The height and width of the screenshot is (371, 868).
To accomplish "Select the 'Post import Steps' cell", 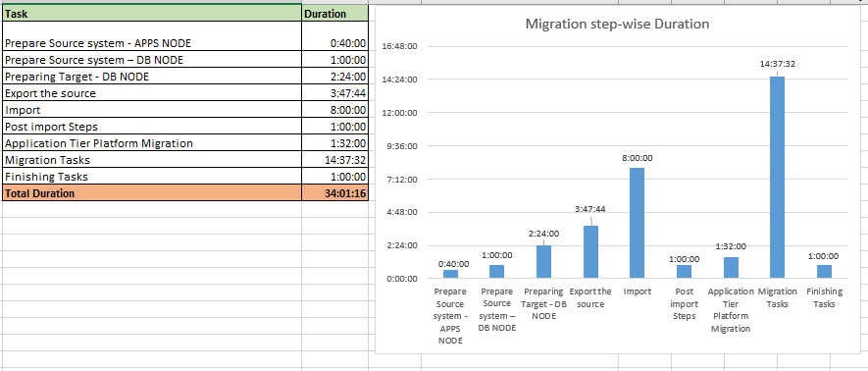I will click(x=152, y=127).
